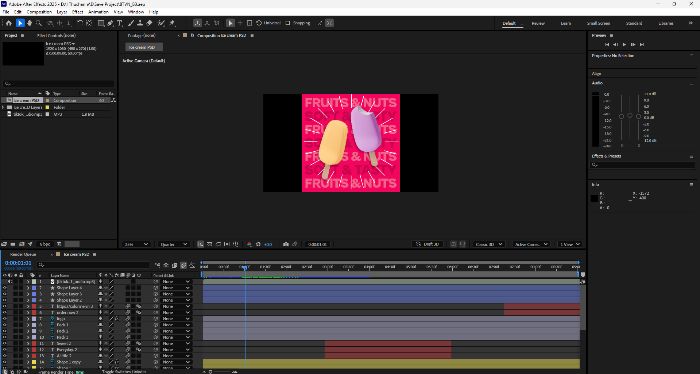Enable Motion Blur for the composition

[183, 265]
